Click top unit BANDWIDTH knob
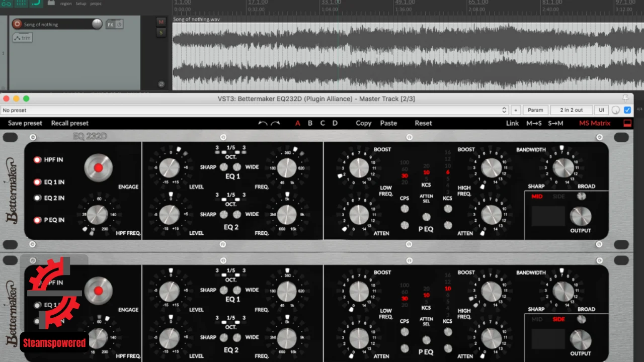The image size is (644, 362). pos(563,167)
